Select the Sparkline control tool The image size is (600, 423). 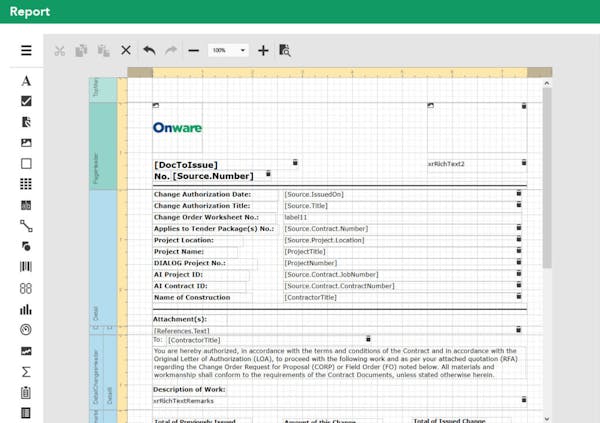(x=26, y=351)
